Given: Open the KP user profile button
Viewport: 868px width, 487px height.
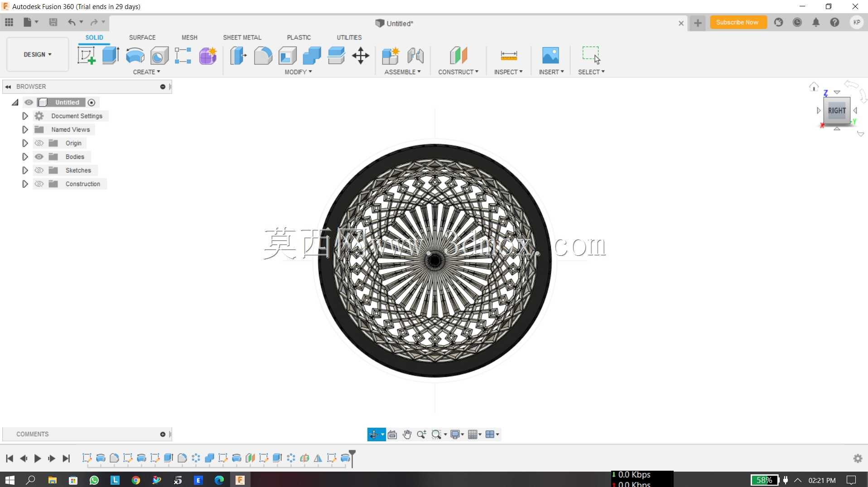Looking at the screenshot, I should tap(856, 22).
